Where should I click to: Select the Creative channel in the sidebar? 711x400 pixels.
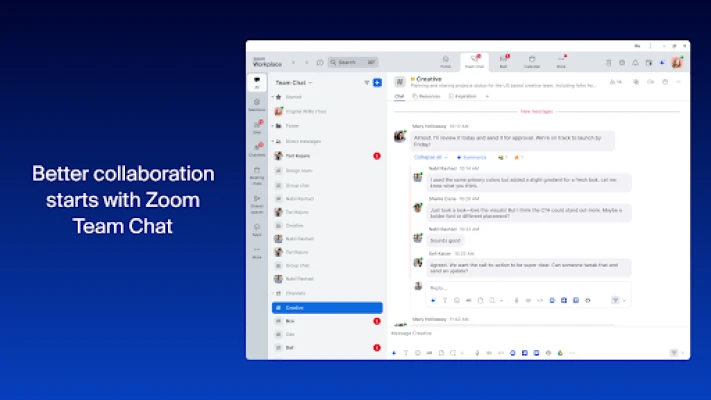(327, 308)
